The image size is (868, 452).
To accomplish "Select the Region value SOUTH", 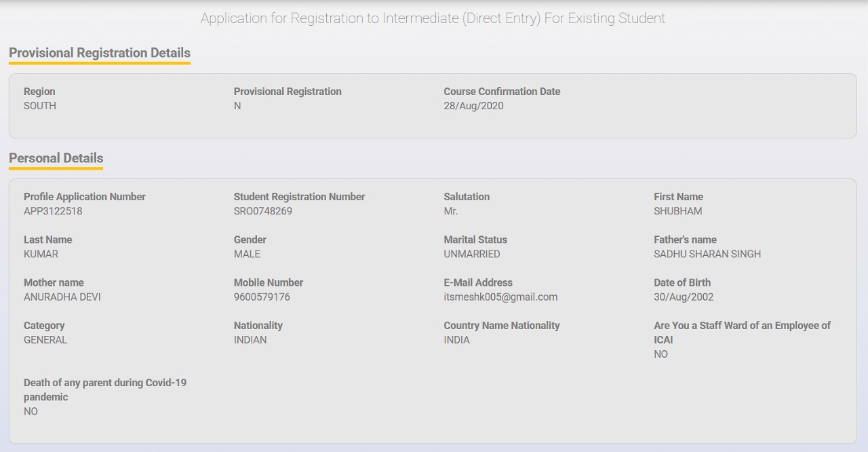I will click(40, 106).
